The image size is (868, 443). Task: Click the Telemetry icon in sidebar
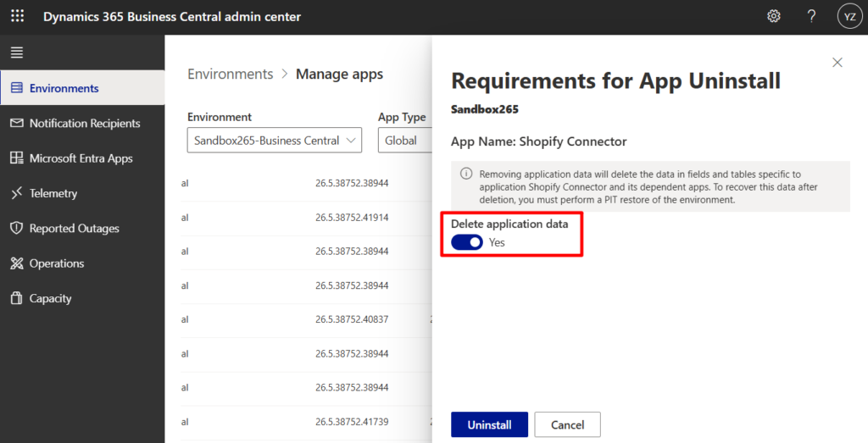coord(16,193)
